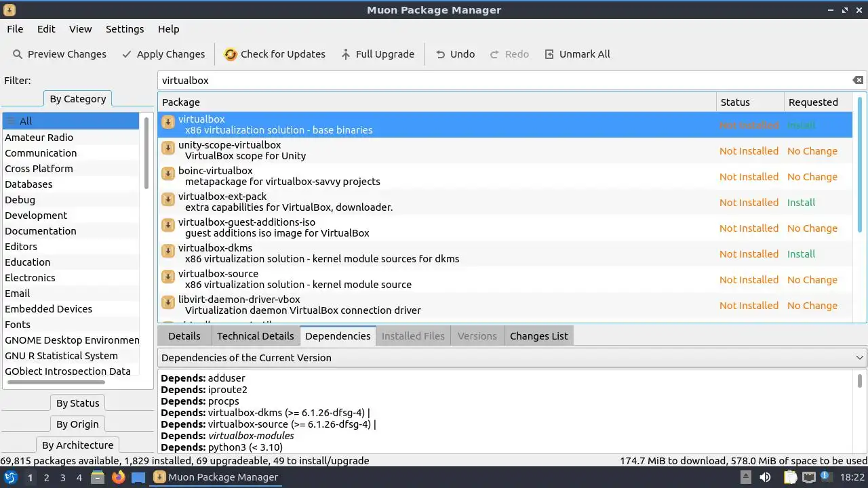868x488 pixels.
Task: Click the show desktop taskbar icon
Action: tap(138, 477)
